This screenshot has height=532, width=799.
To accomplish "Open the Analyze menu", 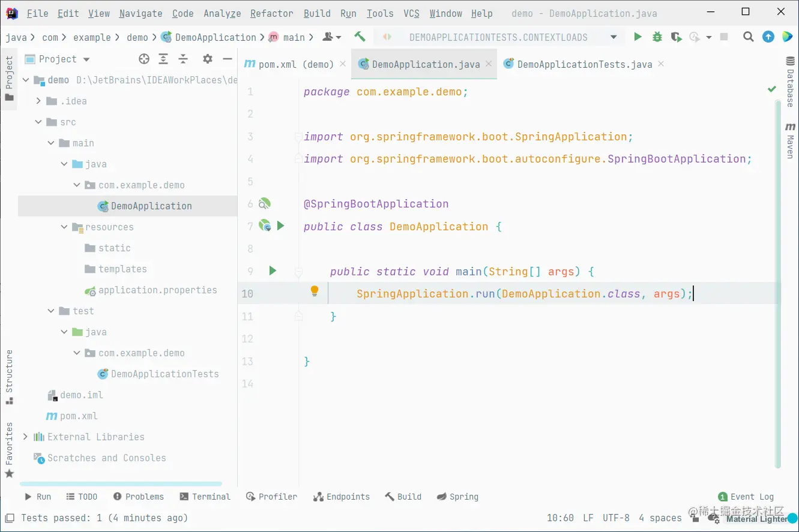I will pyautogui.click(x=222, y=13).
